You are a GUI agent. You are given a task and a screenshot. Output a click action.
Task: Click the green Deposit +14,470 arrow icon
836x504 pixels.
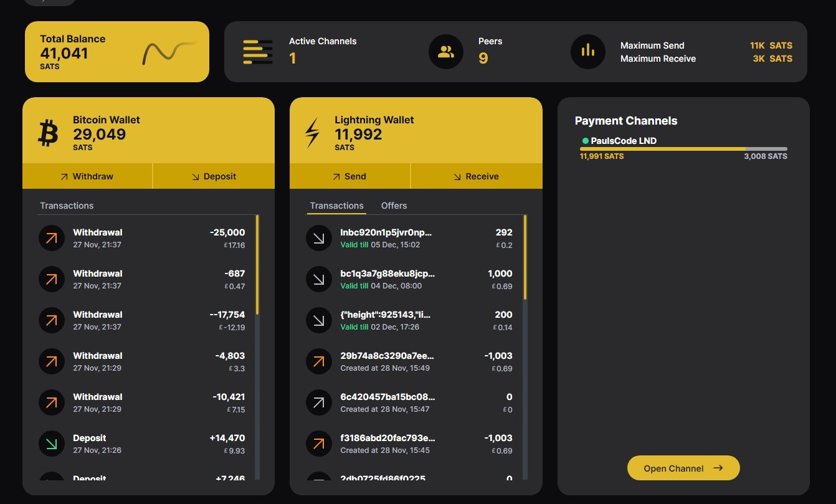(52, 444)
